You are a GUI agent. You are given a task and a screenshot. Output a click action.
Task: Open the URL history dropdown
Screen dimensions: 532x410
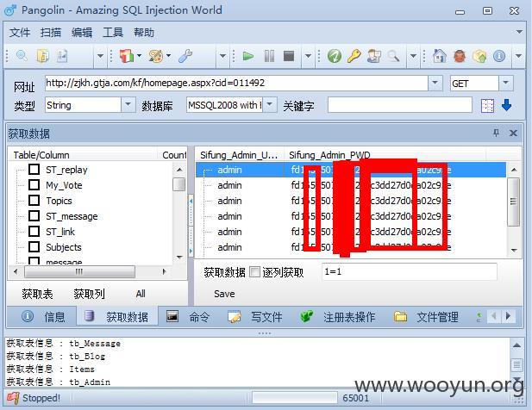(x=435, y=83)
